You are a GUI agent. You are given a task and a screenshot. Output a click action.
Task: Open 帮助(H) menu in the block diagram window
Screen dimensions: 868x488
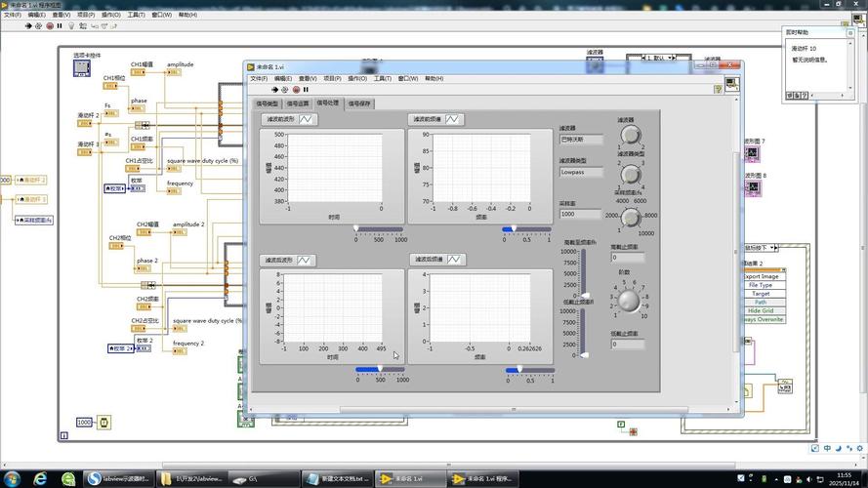point(187,15)
